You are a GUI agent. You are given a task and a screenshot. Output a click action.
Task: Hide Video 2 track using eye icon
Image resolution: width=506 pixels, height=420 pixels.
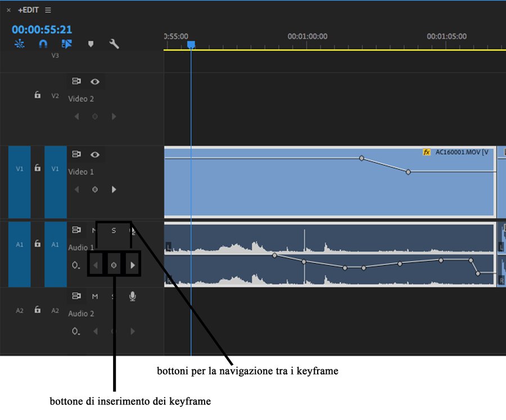(96, 82)
